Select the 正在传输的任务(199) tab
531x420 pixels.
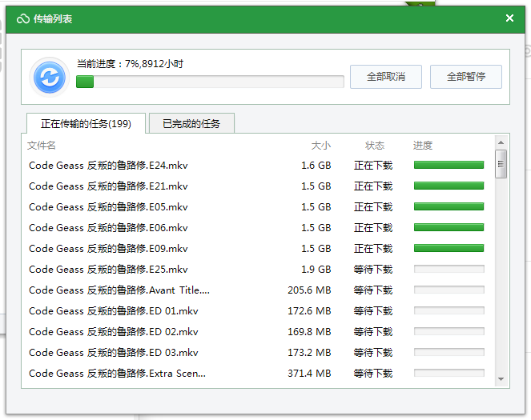(x=86, y=123)
